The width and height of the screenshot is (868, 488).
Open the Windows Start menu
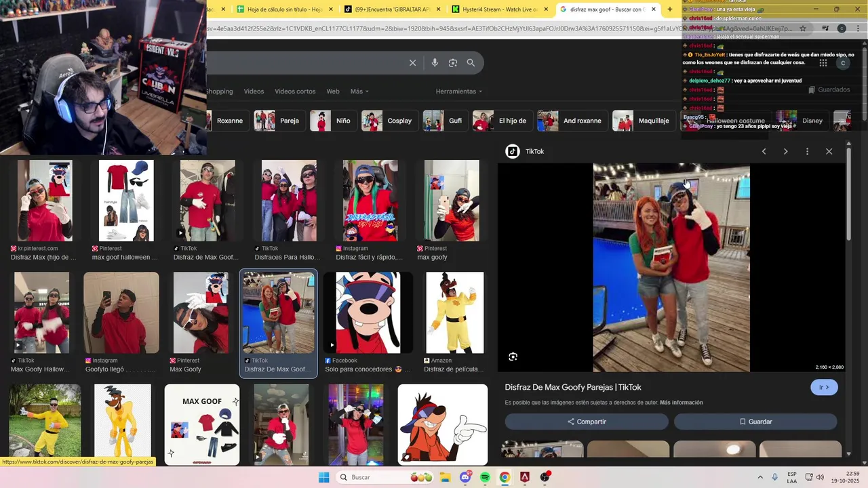324,477
